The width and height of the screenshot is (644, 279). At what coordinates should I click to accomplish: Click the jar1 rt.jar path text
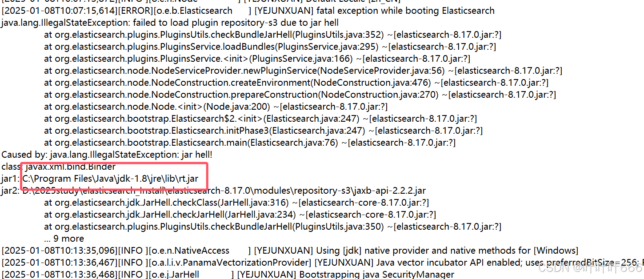click(x=110, y=179)
